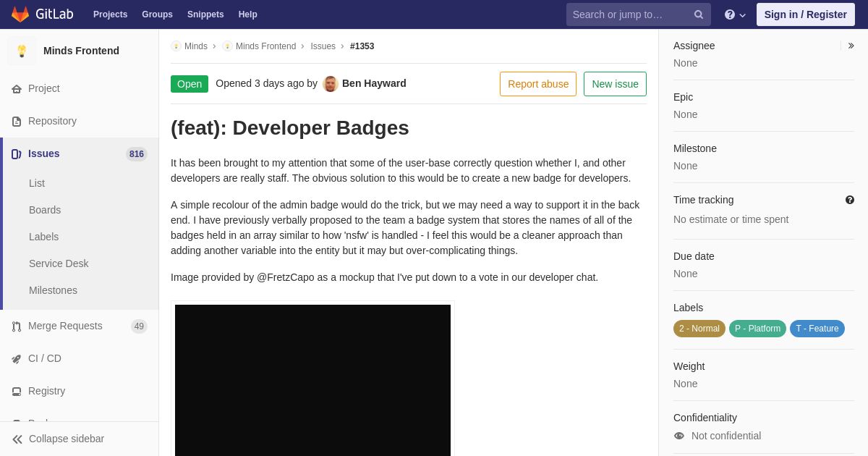Open Ben Hayward's profile link

coord(374,83)
